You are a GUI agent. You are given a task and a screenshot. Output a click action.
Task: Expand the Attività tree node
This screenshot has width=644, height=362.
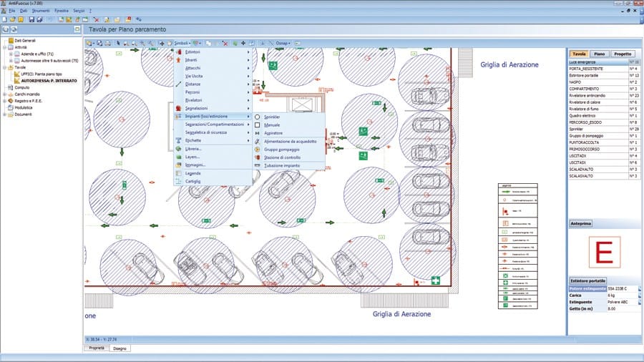click(6, 48)
